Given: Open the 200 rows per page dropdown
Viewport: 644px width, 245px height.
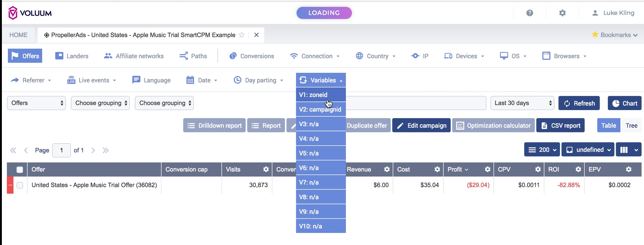Looking at the screenshot, I should click(542, 150).
